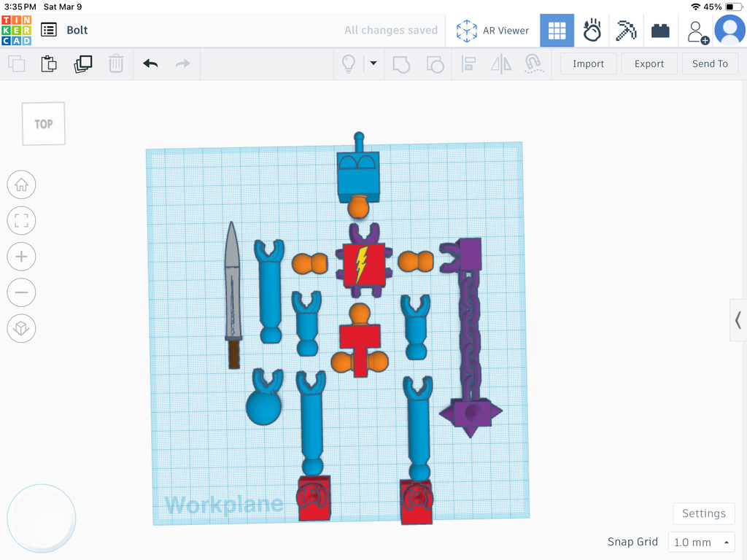Open the Snap Grid 1.0 mm dropdown
Viewport: 747px width, 560px height.
[x=701, y=542]
